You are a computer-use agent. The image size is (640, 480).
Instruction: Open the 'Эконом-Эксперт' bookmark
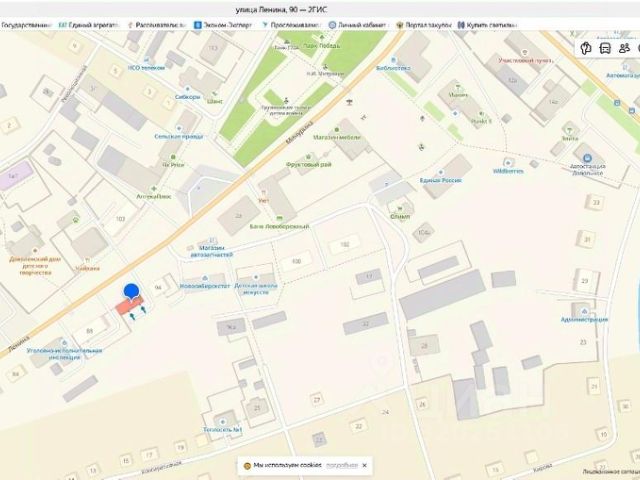coord(223,25)
